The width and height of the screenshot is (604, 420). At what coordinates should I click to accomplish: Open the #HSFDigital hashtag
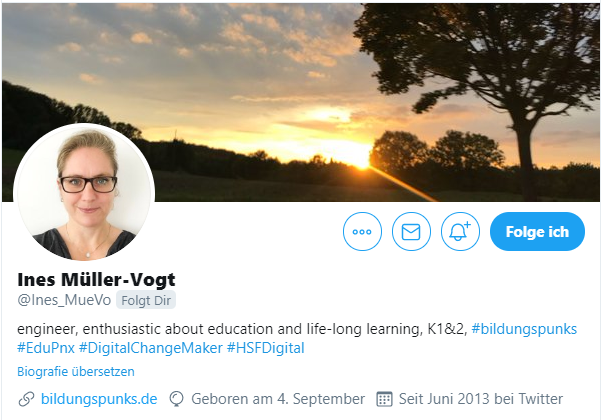(265, 348)
